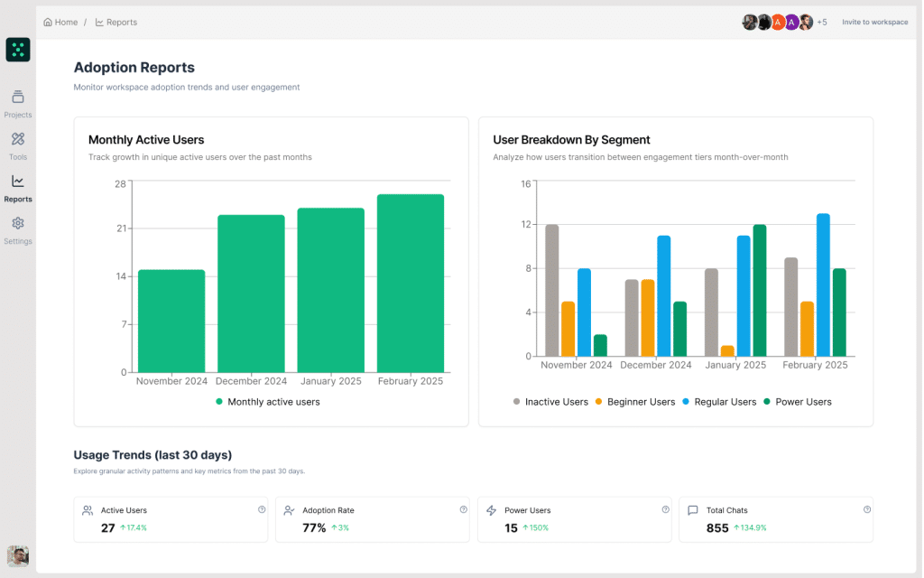Click the Adoption Rate help icon

[464, 508]
